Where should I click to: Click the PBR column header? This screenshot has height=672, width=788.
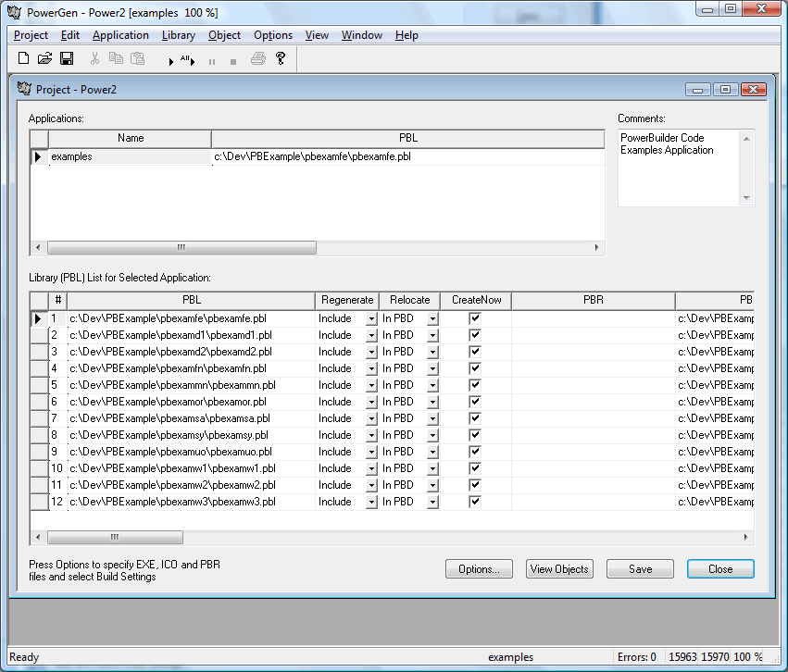coord(593,300)
